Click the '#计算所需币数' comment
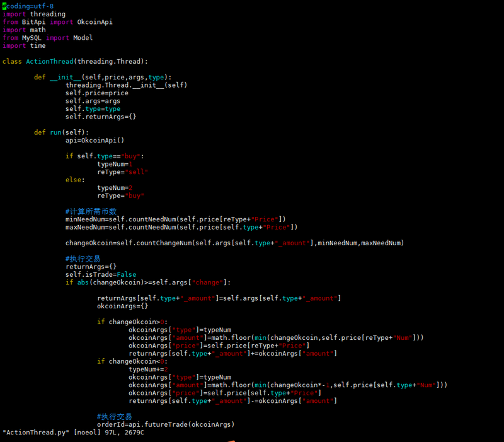504x442 pixels. pos(91,211)
